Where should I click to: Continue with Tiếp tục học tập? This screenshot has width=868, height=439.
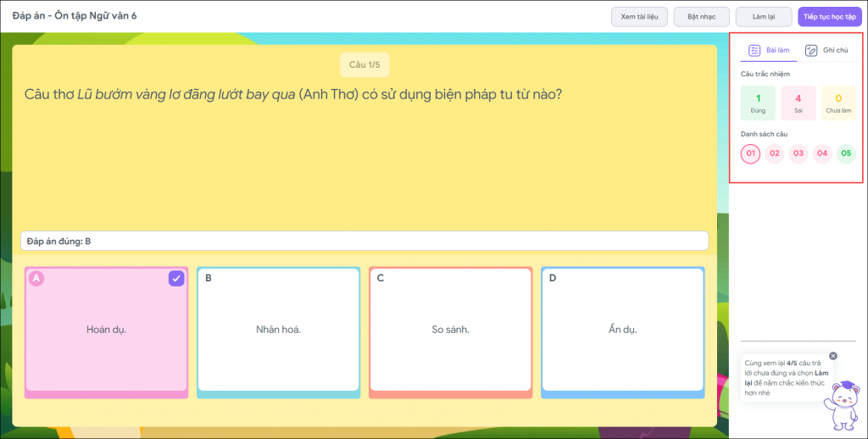coord(830,17)
